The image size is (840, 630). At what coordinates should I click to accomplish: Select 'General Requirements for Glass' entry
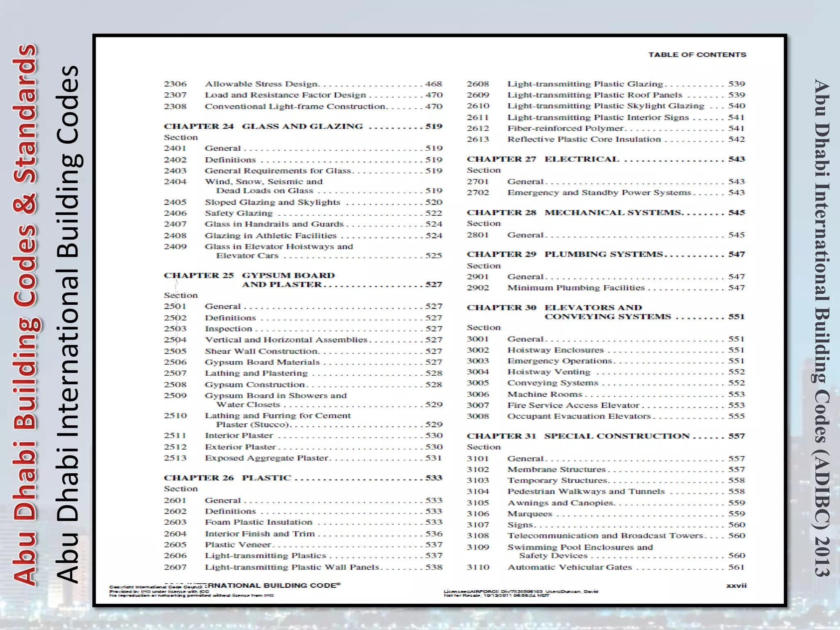pyautogui.click(x=303, y=171)
